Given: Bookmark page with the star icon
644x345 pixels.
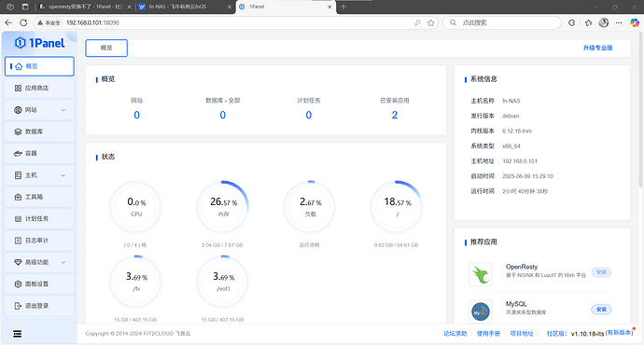Looking at the screenshot, I should (431, 23).
